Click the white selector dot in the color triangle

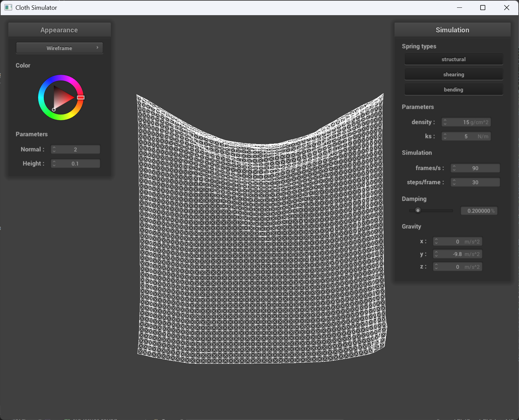(54, 109)
